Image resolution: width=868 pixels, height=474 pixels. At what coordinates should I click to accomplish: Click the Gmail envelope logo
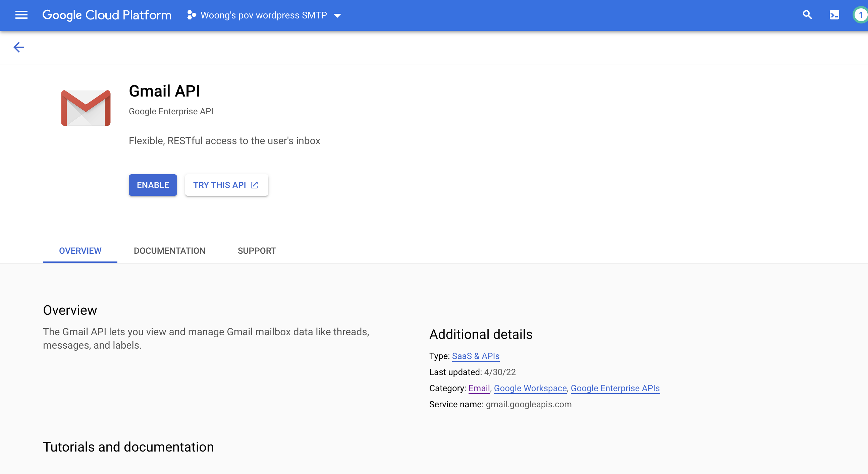[x=86, y=108]
